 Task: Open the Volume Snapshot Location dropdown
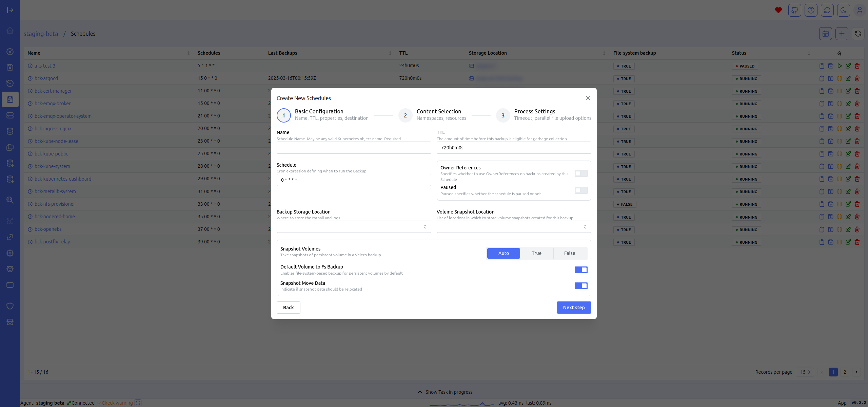coord(514,227)
